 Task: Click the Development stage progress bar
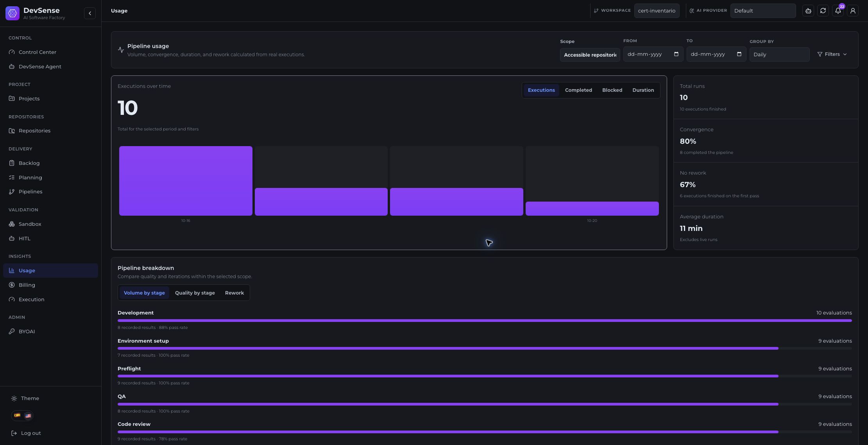(485, 320)
